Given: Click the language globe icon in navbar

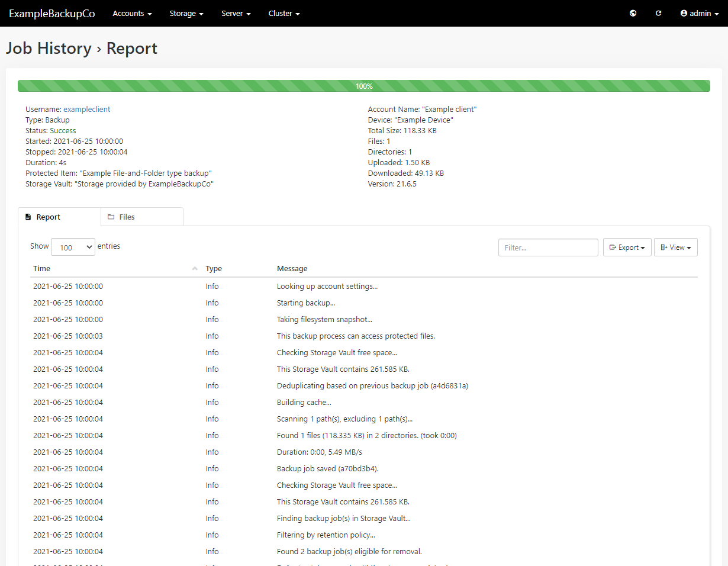Looking at the screenshot, I should [633, 13].
